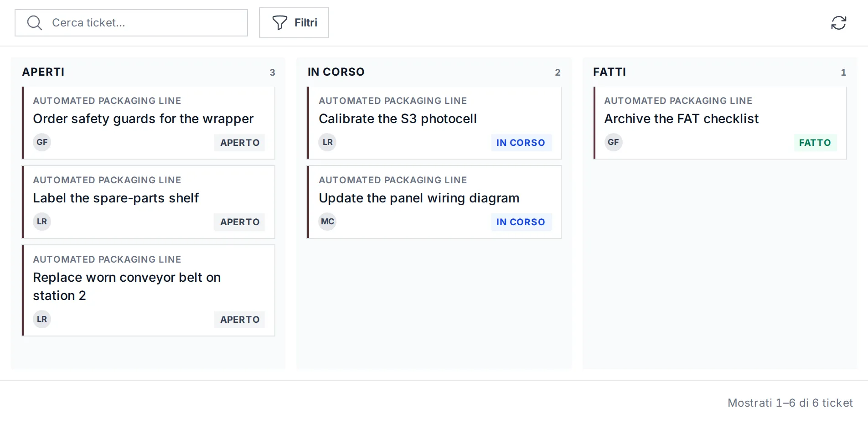Image resolution: width=868 pixels, height=424 pixels.
Task: Open the Filtri filter button
Action: point(294,23)
